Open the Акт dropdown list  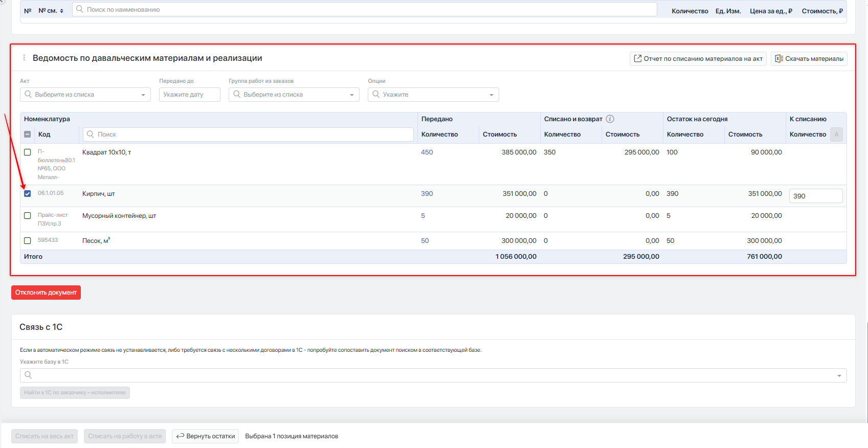click(85, 95)
